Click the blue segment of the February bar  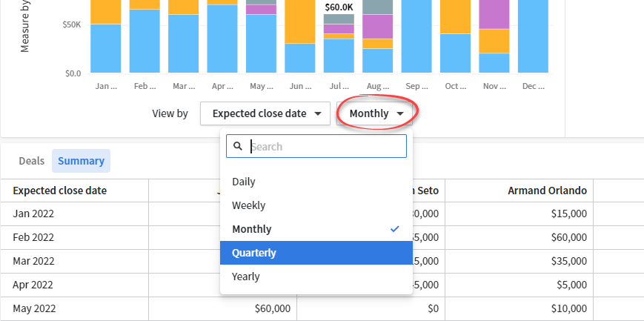coord(145,41)
